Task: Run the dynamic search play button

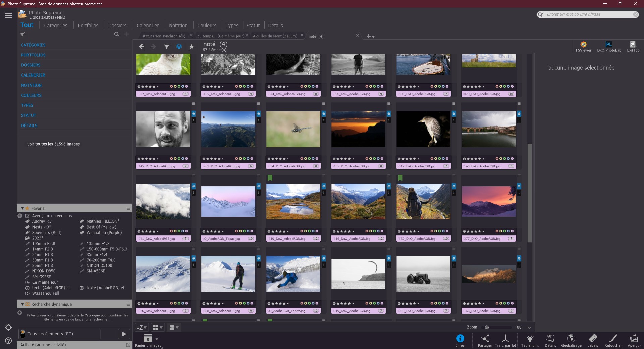Action: tap(124, 334)
